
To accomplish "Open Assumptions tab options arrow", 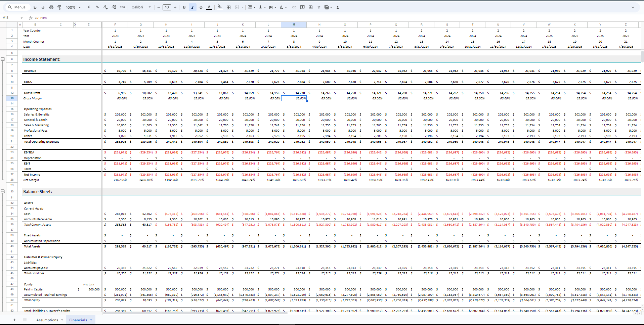I will click(62, 320).
